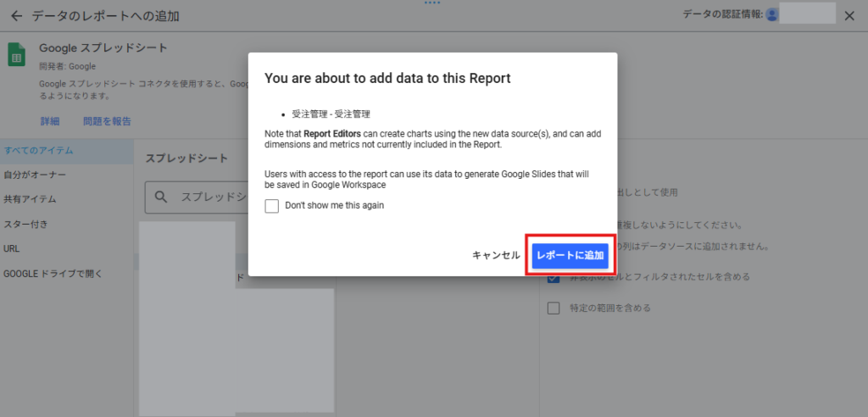Check the "Don't show me this again" box
Viewport: 868px width, 417px height.
coord(272,206)
